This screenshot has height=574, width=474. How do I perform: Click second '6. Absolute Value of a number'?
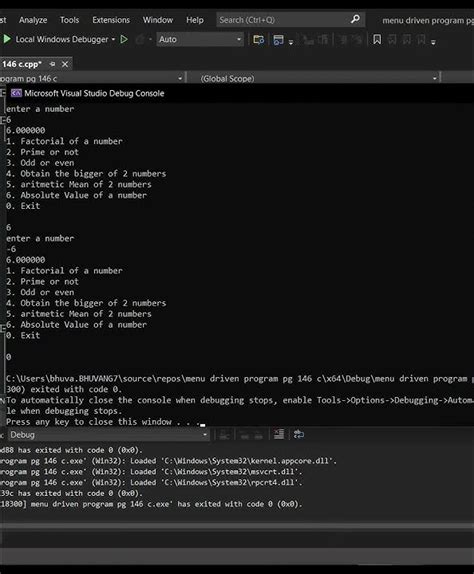tap(76, 325)
